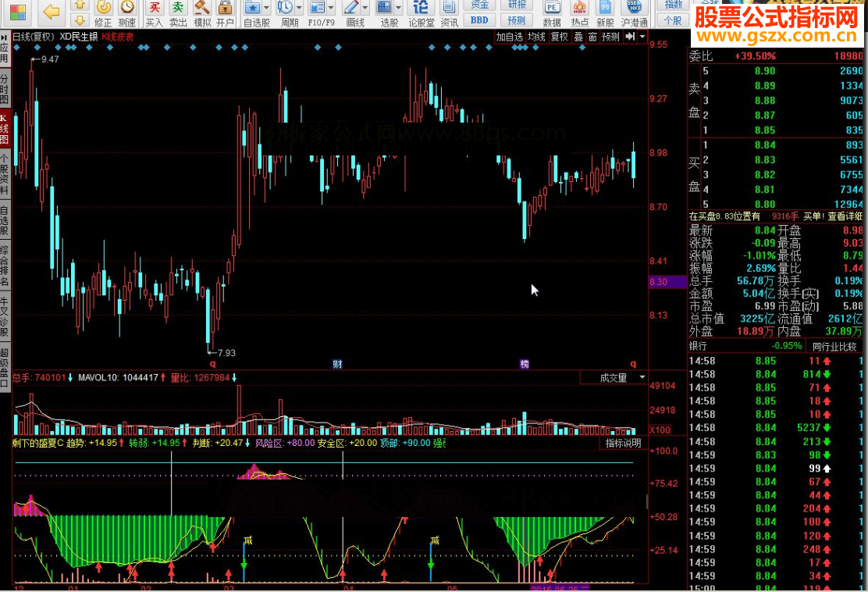Open the 综合排名 sidebar tab
This screenshot has width=868, height=592.
point(5,266)
